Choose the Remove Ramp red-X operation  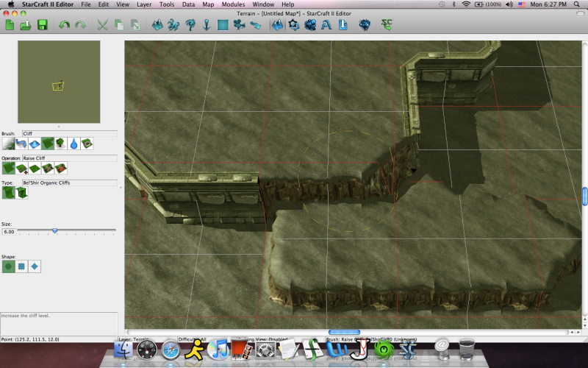[x=61, y=169]
